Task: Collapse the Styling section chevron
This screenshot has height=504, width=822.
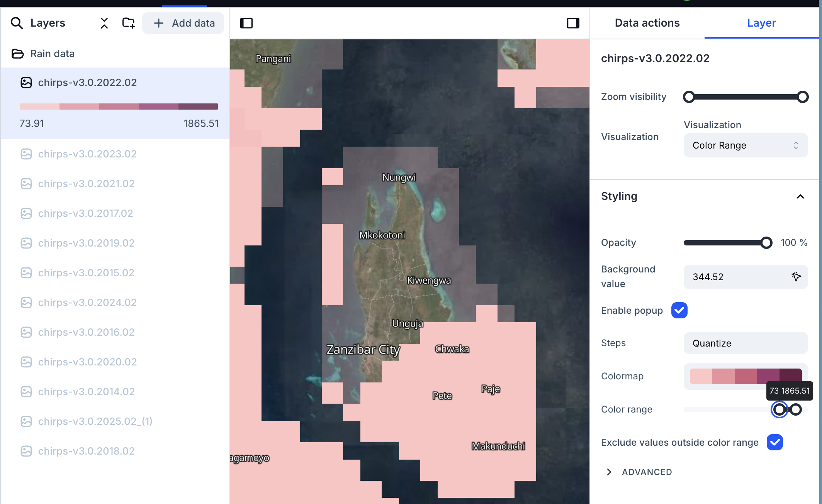Action: [x=799, y=196]
